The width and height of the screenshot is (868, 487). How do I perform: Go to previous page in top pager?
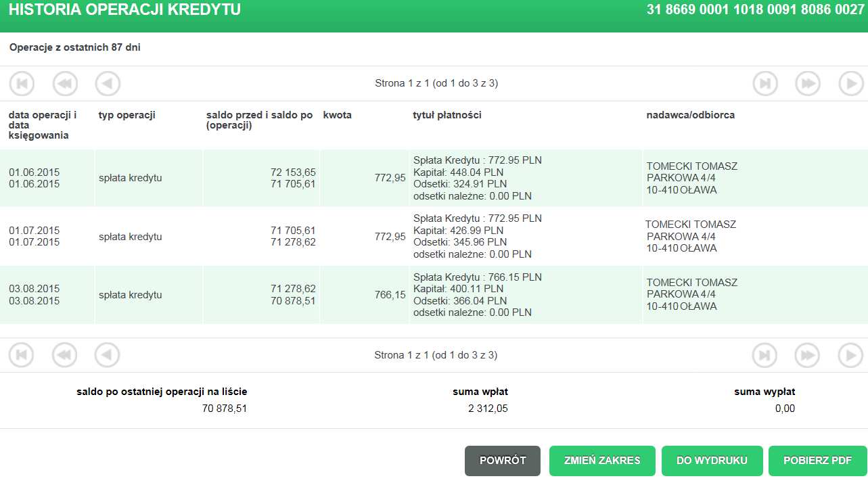tap(108, 84)
